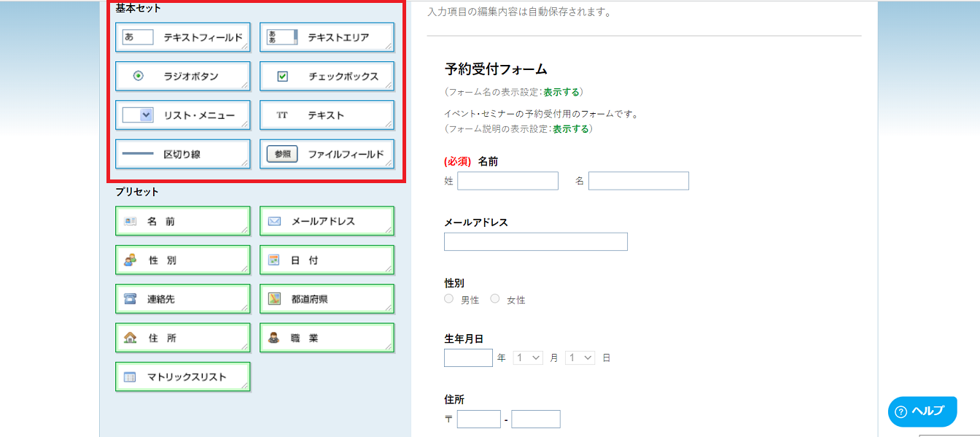The height and width of the screenshot is (437, 980).
Task: Select the 女性 radio button
Action: tap(495, 299)
